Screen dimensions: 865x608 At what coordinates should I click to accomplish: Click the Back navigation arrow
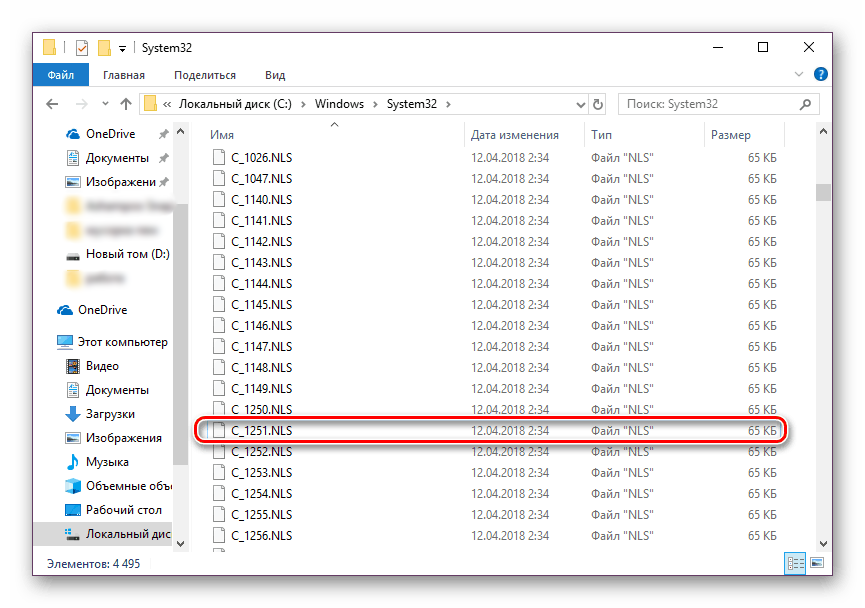click(51, 104)
